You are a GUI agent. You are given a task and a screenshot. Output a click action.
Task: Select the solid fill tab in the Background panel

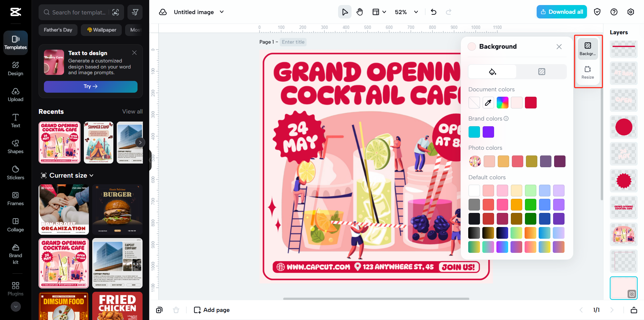(x=492, y=72)
